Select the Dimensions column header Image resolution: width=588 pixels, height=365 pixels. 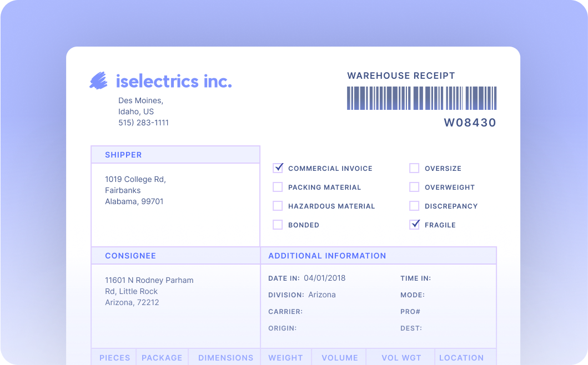point(225,358)
